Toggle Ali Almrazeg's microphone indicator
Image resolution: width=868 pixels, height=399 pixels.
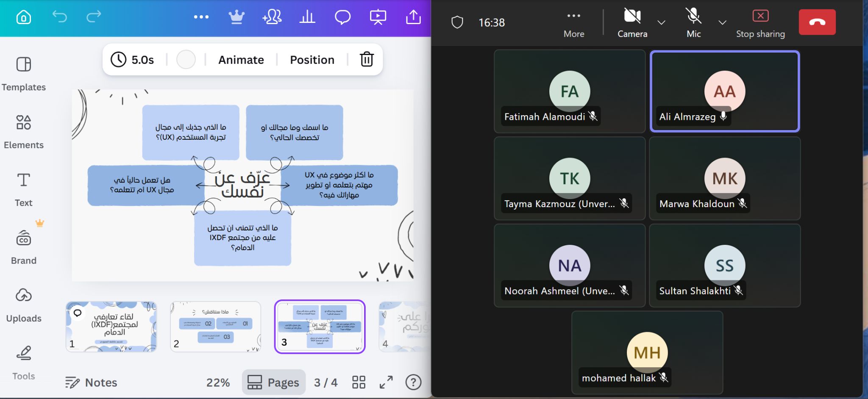coord(723,117)
